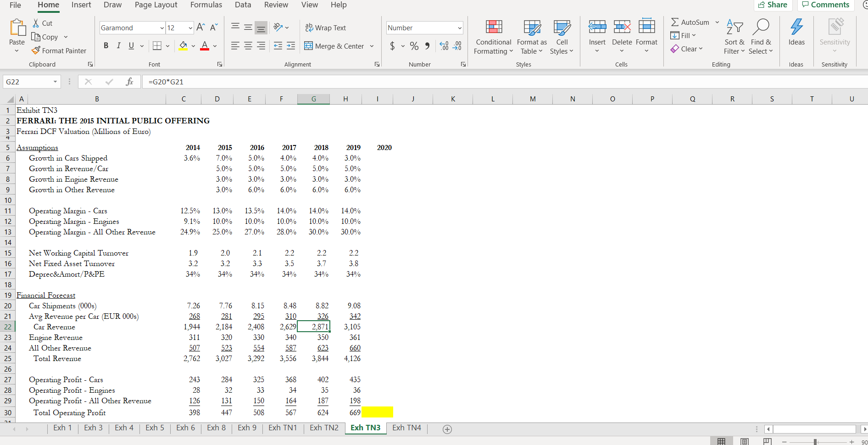Switch to Page Layout view in status bar
The height and width of the screenshot is (445, 868).
tap(745, 441)
